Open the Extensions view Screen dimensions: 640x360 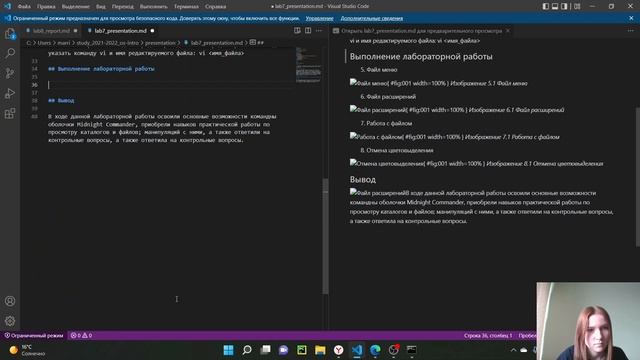(x=10, y=113)
